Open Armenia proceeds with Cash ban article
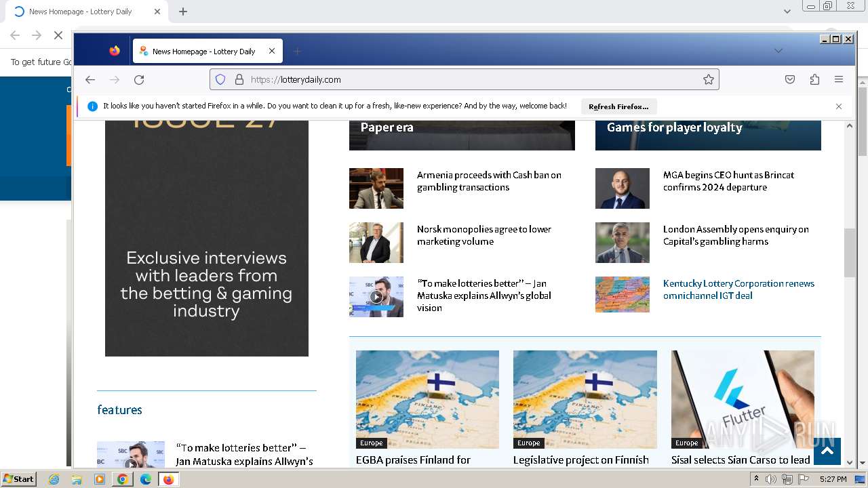Screen dimensions: 868x488 pyautogui.click(x=489, y=181)
